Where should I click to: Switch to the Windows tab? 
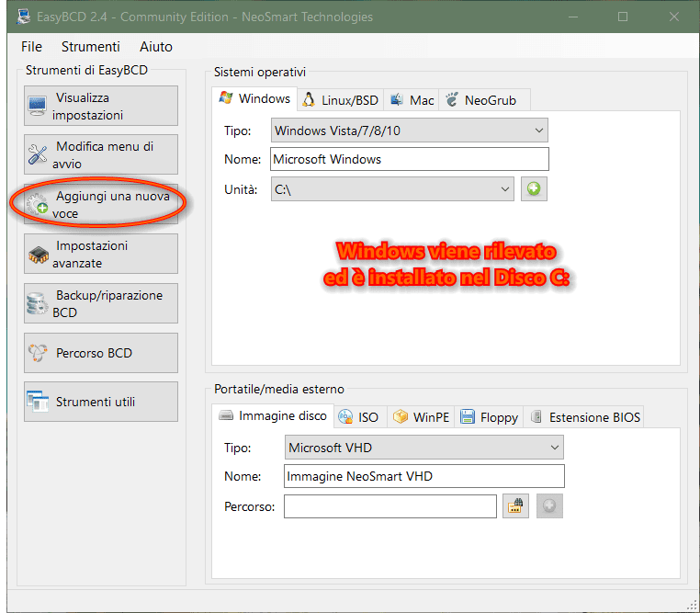point(254,98)
